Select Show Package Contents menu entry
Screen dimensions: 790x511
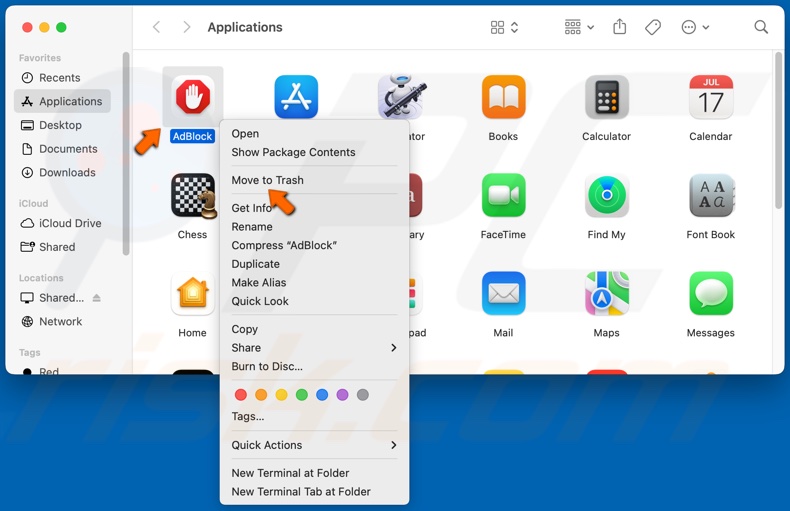pyautogui.click(x=293, y=152)
